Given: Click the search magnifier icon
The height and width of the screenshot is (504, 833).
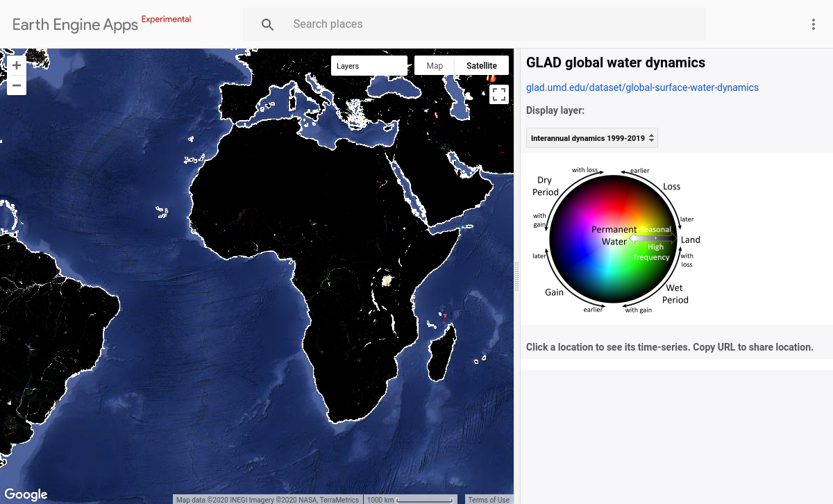Looking at the screenshot, I should [267, 24].
